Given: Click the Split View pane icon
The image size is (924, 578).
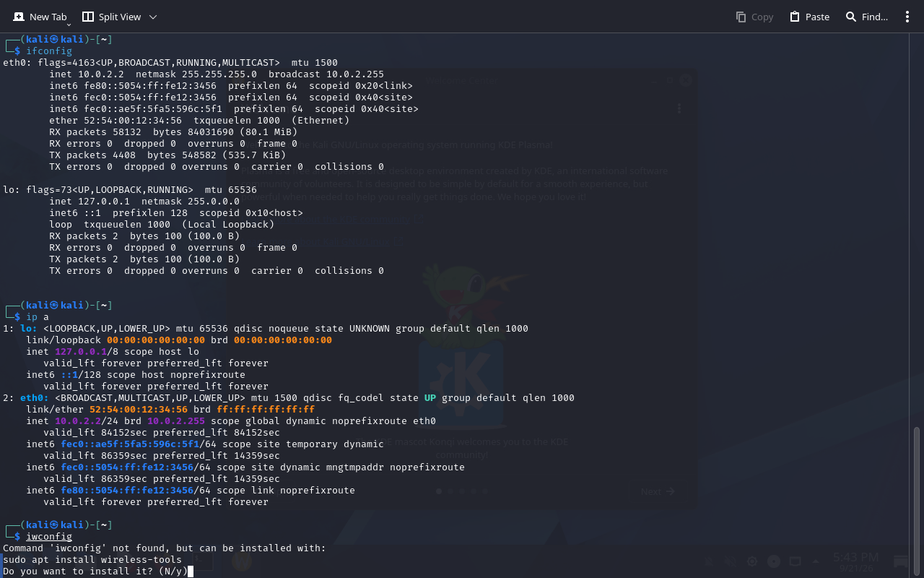Looking at the screenshot, I should [88, 17].
